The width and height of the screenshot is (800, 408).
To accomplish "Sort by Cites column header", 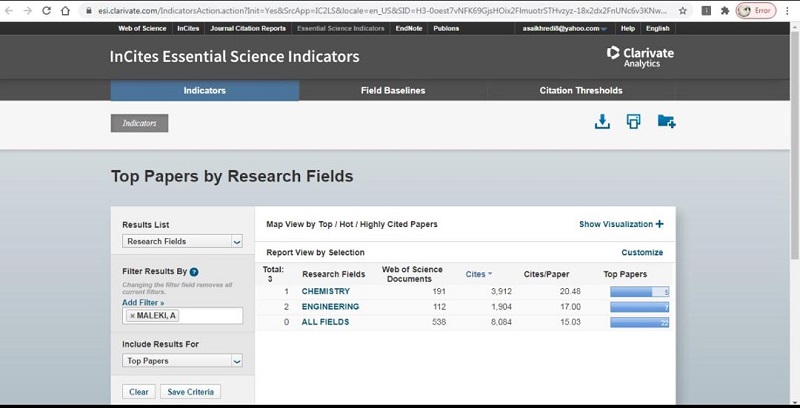I will click(x=479, y=274).
